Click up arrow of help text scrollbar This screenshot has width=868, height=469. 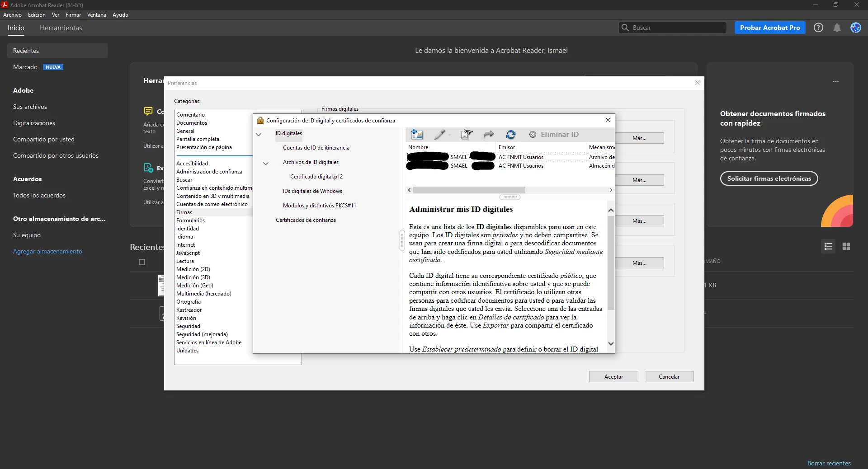point(611,210)
